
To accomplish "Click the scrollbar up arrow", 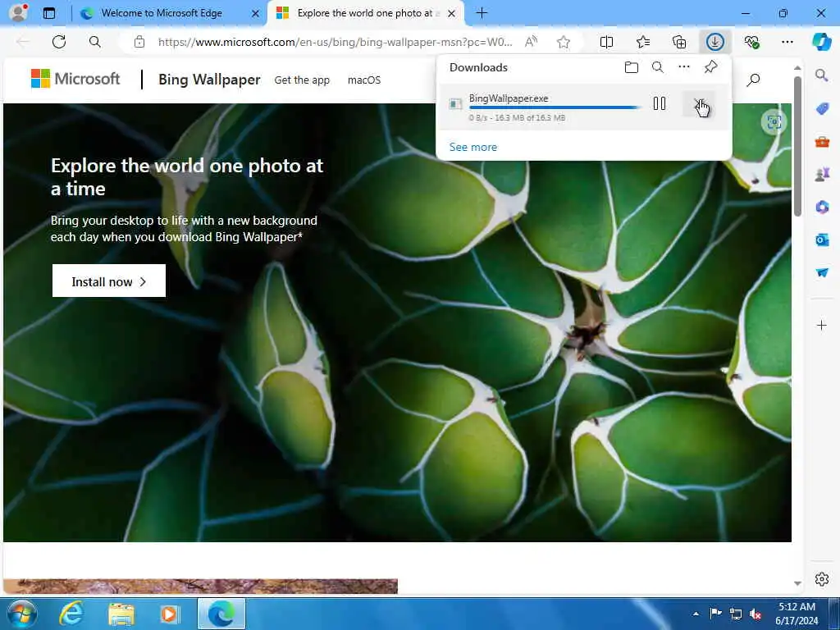I will pos(797,68).
